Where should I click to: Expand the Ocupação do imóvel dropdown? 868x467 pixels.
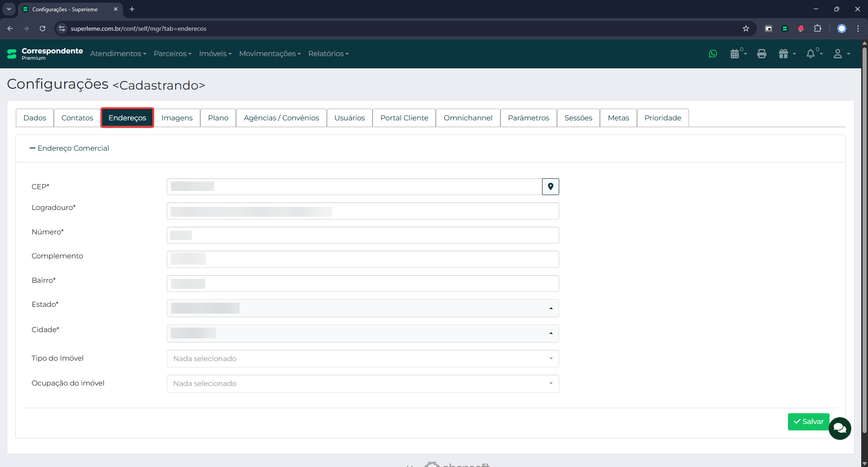pyautogui.click(x=363, y=384)
